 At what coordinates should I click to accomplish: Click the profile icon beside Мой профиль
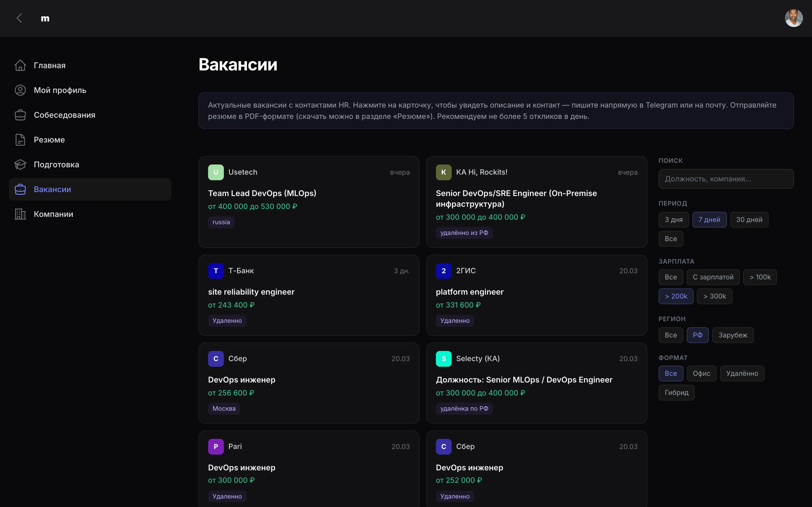pos(20,90)
